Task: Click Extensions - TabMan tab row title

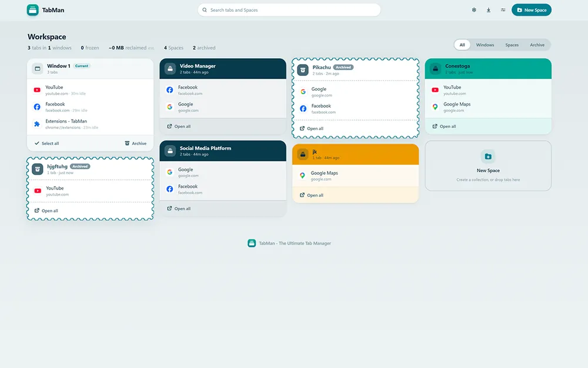Action: click(66, 121)
